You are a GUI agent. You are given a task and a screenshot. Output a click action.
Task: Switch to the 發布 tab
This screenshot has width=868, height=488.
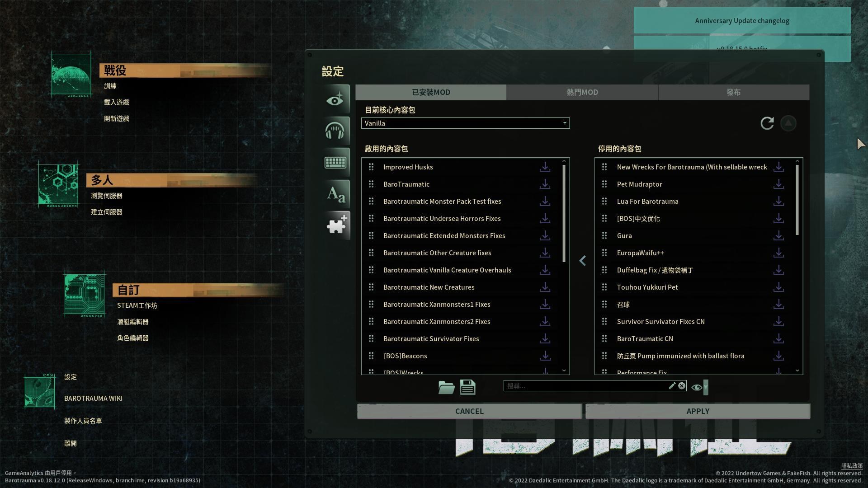point(733,92)
